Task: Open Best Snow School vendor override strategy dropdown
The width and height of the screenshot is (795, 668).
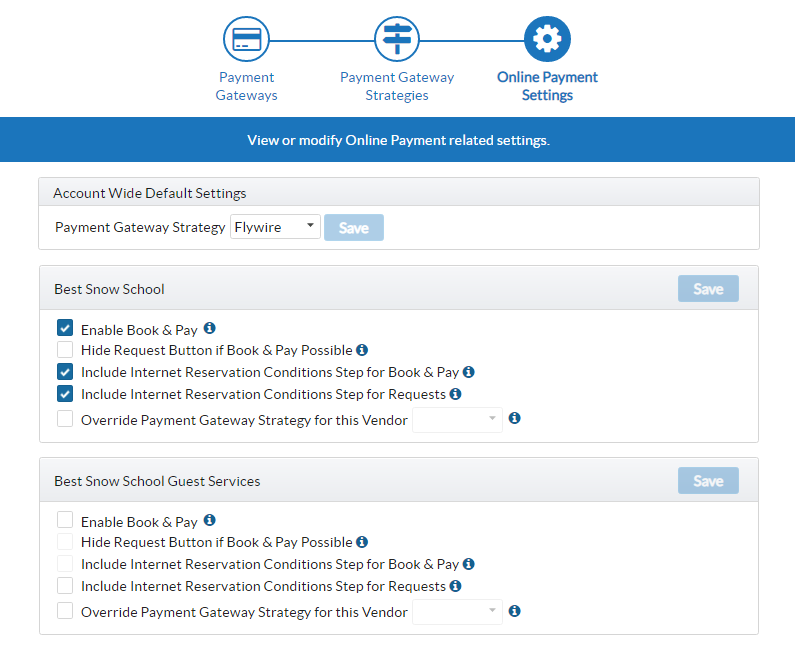Action: (457, 420)
